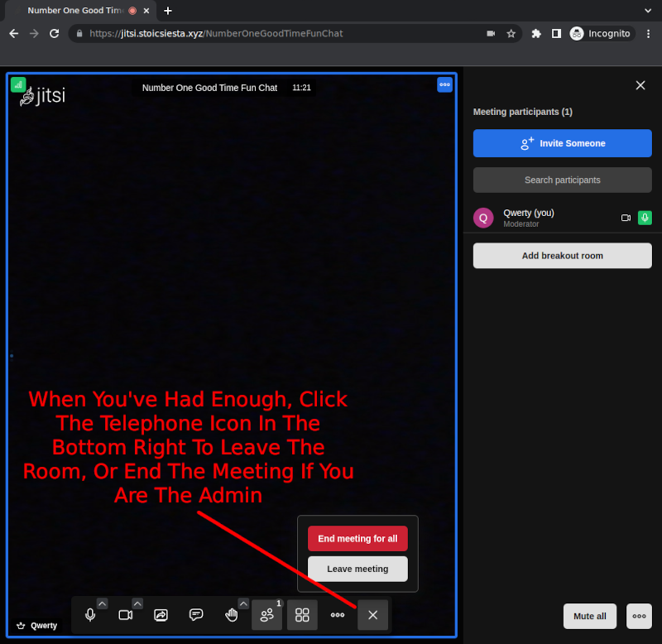Open the video tile options menu
The width and height of the screenshot is (662, 644).
[444, 84]
